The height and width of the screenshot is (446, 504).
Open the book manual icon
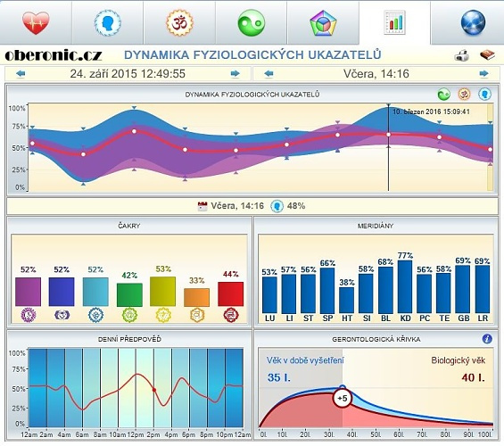click(487, 55)
